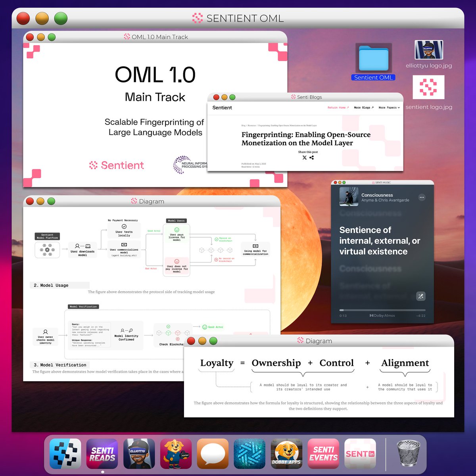
Task: Expand the More Papers dropdown
Action: tap(389, 107)
